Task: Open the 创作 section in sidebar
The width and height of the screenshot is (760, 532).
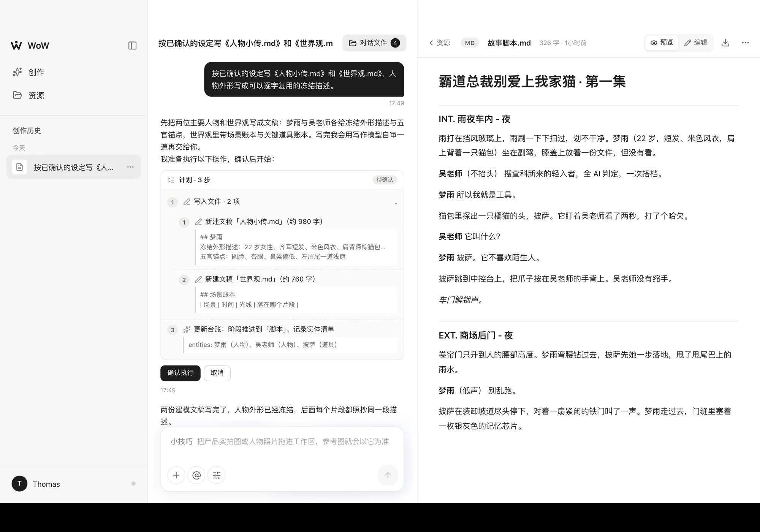Action: [x=74, y=72]
